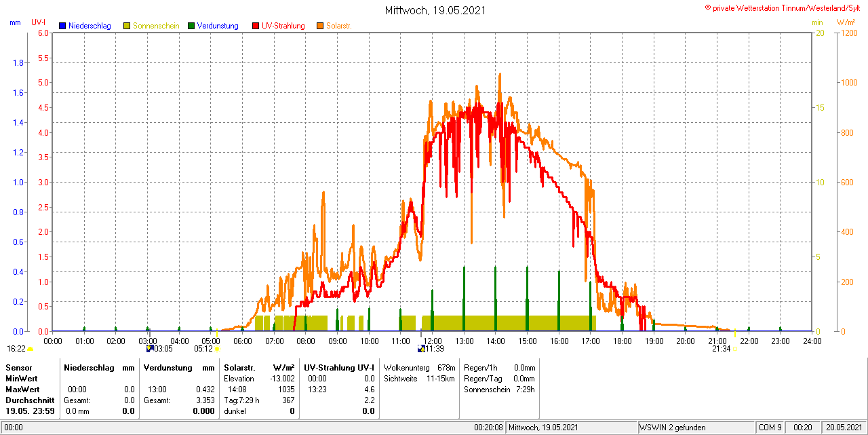Viewport: 868px width, 435px height.
Task: Click the Wolkenunterg 678m entry
Action: tap(419, 367)
